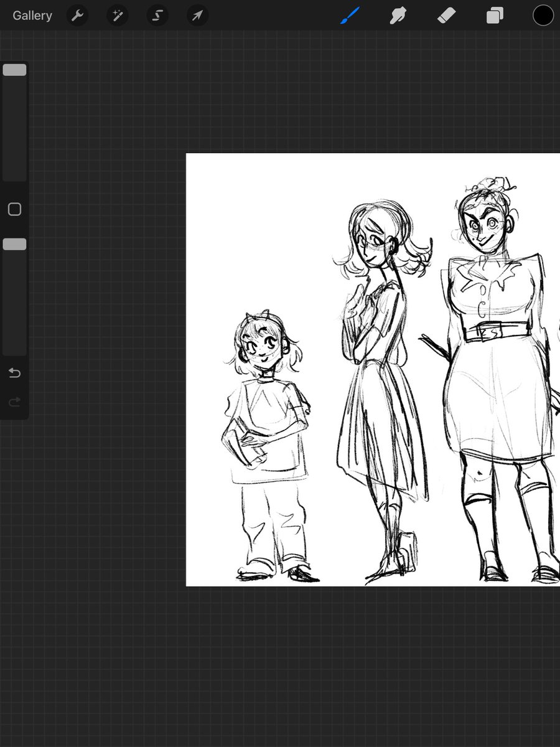Open the Adjustments magic wand menu

tap(117, 16)
